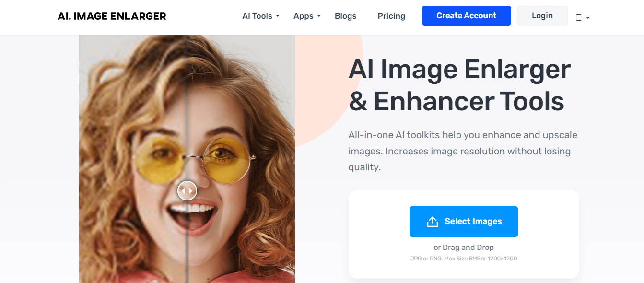The width and height of the screenshot is (644, 283).
Task: Click the 'or Drag and Drop' text
Action: pyautogui.click(x=463, y=248)
